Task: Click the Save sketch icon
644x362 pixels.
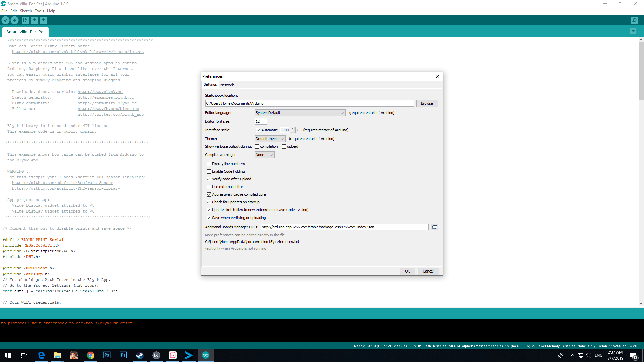Action: pos(43,20)
